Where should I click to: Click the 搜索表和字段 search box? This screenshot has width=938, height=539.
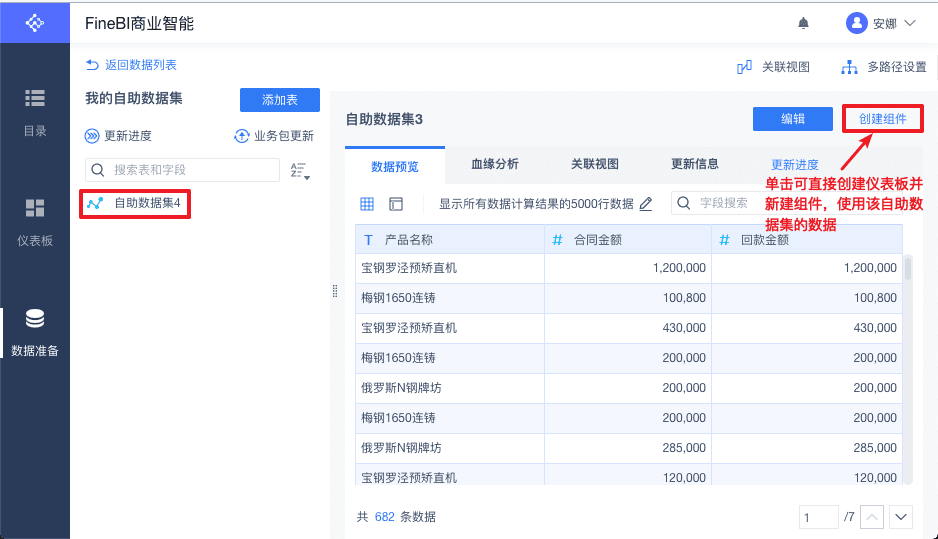click(x=190, y=170)
